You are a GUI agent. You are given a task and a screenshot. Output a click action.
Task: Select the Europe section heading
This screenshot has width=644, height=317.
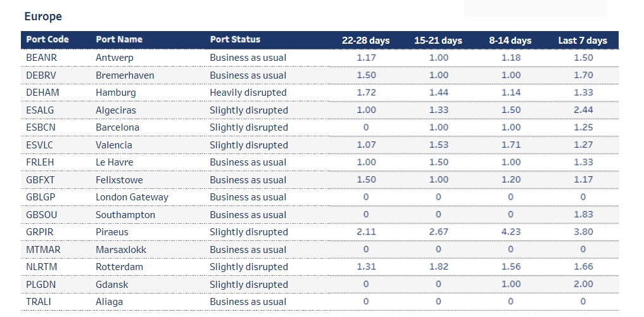43,16
